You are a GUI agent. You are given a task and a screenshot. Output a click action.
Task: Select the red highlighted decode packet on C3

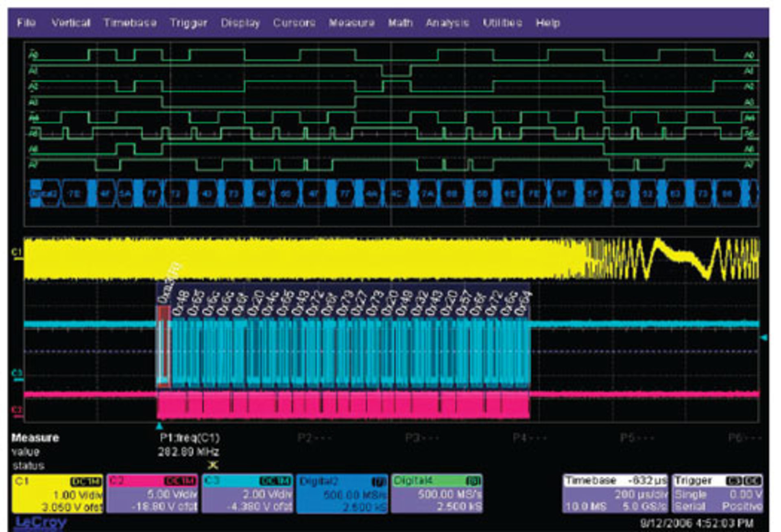coord(164,345)
